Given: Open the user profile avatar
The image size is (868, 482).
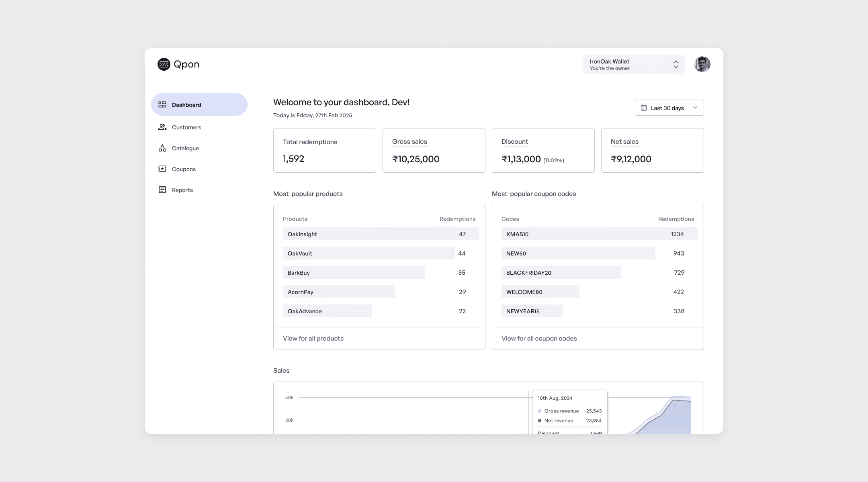Looking at the screenshot, I should point(702,64).
